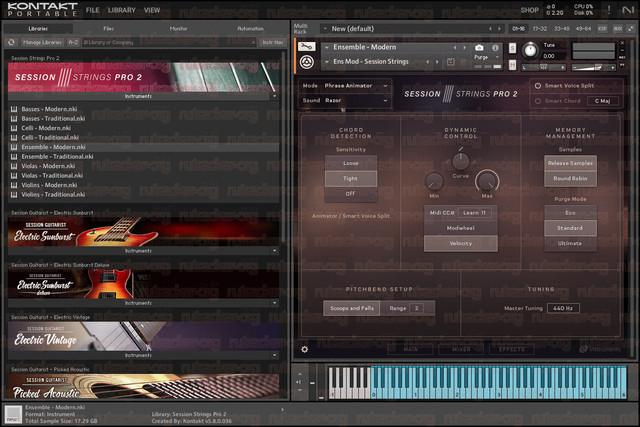The height and width of the screenshot is (427, 640).
Task: Load next instrument for Ensemble - Modern
Action: tap(464, 48)
